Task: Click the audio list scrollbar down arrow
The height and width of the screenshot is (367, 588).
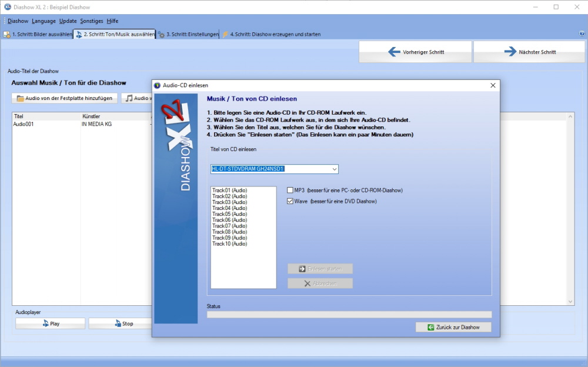Action: pos(570,301)
